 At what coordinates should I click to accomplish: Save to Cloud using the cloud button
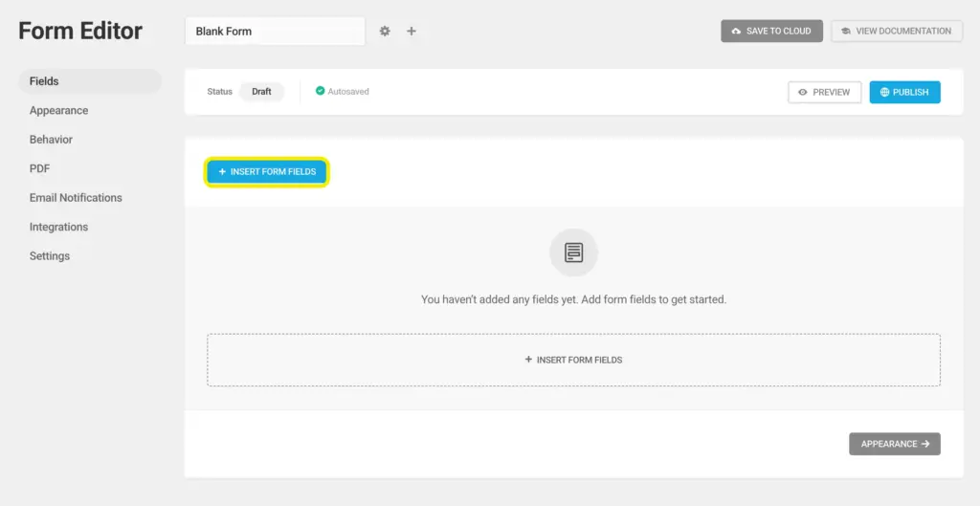coord(771,31)
